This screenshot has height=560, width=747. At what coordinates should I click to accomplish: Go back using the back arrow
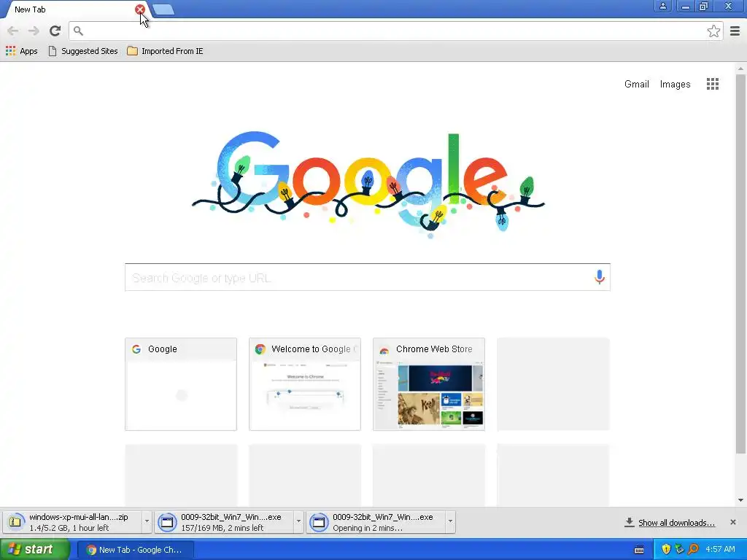pos(13,31)
